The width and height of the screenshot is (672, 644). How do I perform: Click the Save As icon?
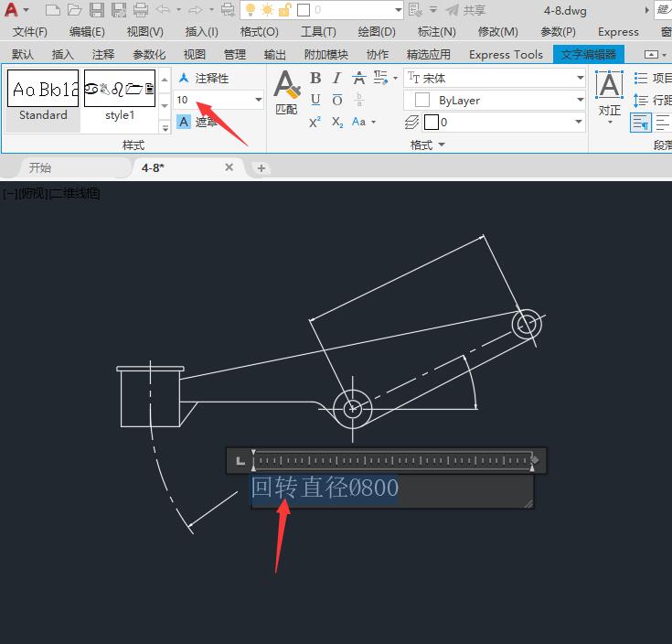tap(119, 10)
